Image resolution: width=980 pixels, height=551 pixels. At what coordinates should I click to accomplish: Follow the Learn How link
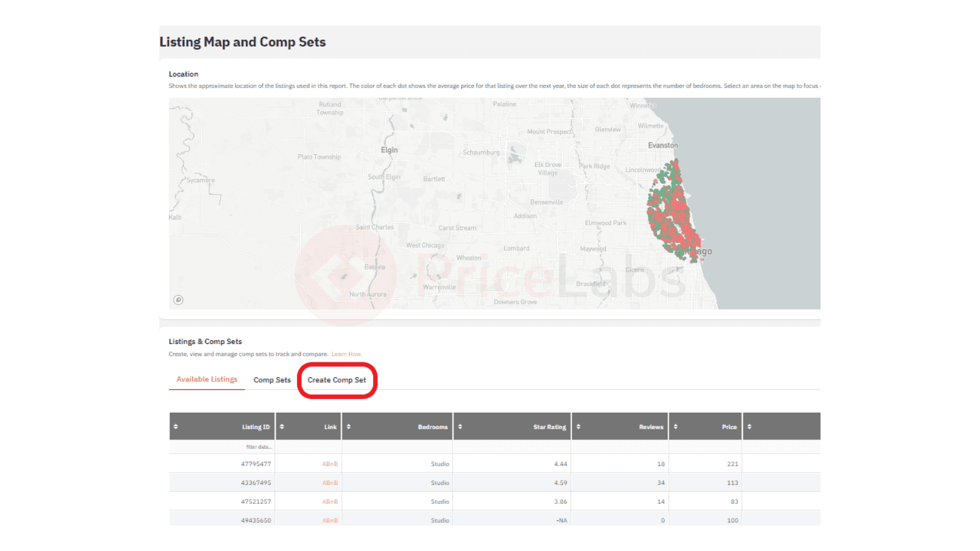point(347,354)
